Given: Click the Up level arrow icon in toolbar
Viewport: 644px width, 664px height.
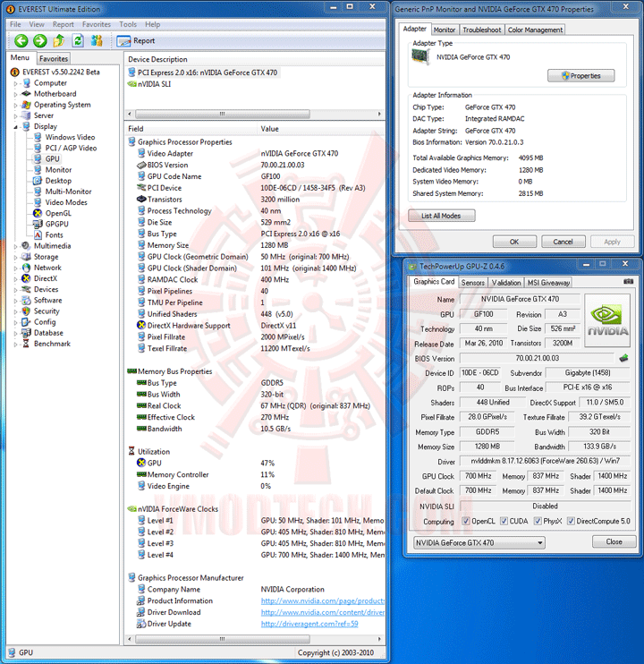Looking at the screenshot, I should pyautogui.click(x=59, y=40).
